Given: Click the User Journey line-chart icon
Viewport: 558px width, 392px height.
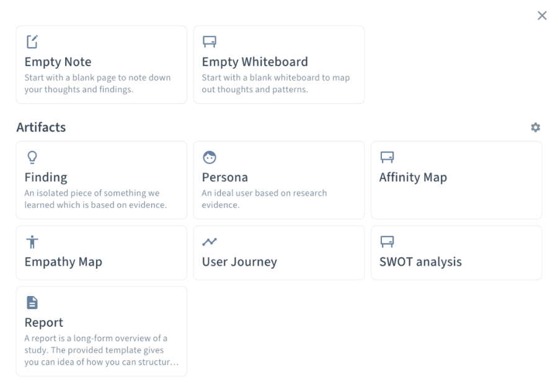Looking at the screenshot, I should pyautogui.click(x=210, y=242).
